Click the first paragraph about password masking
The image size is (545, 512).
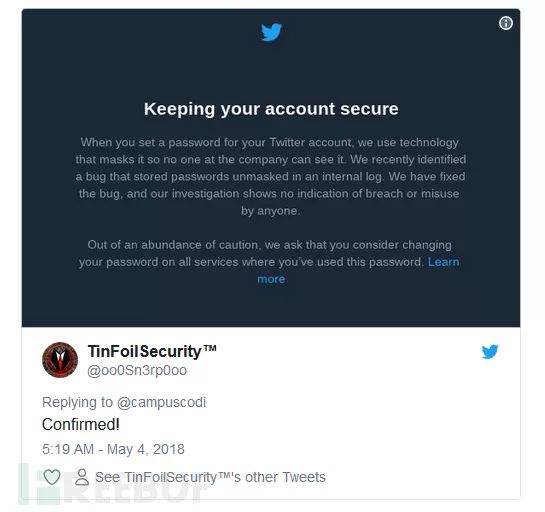click(270, 176)
